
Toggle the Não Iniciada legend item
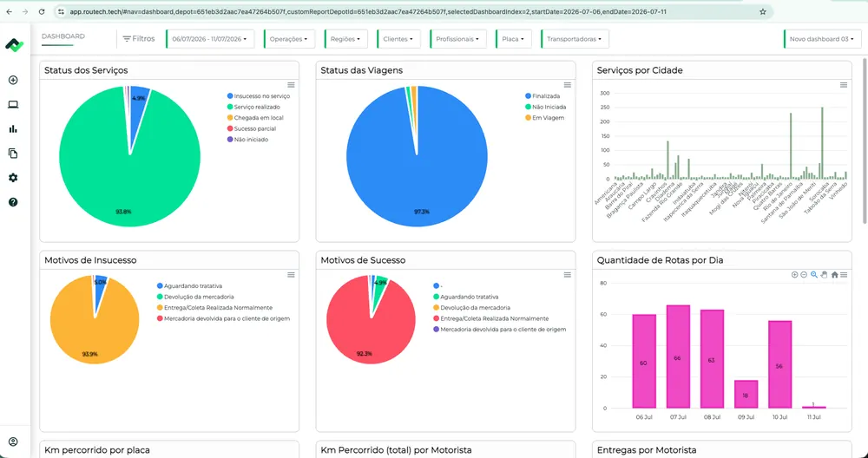pos(545,107)
